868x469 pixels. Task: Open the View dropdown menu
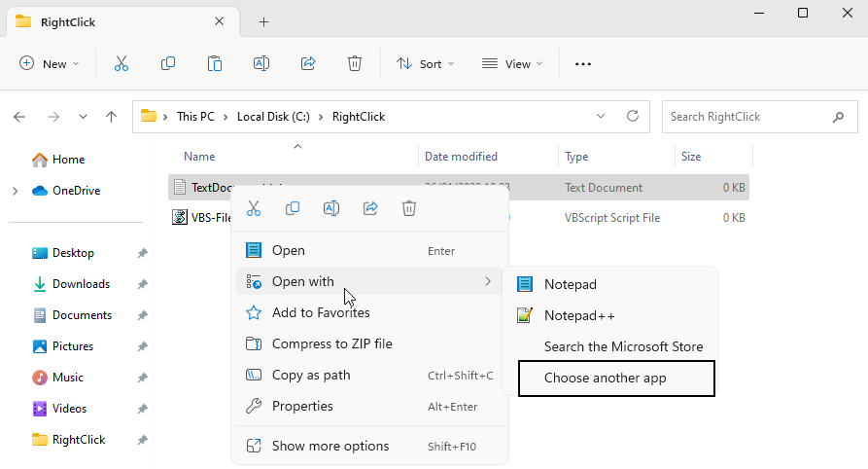tap(512, 63)
